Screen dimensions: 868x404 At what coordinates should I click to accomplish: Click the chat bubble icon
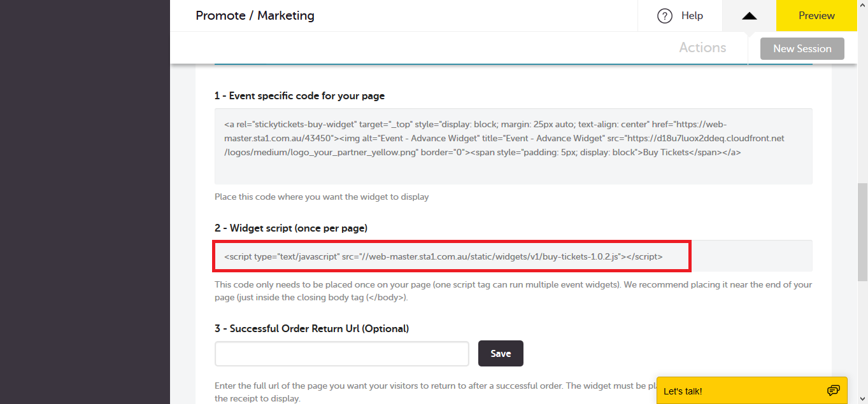click(833, 390)
